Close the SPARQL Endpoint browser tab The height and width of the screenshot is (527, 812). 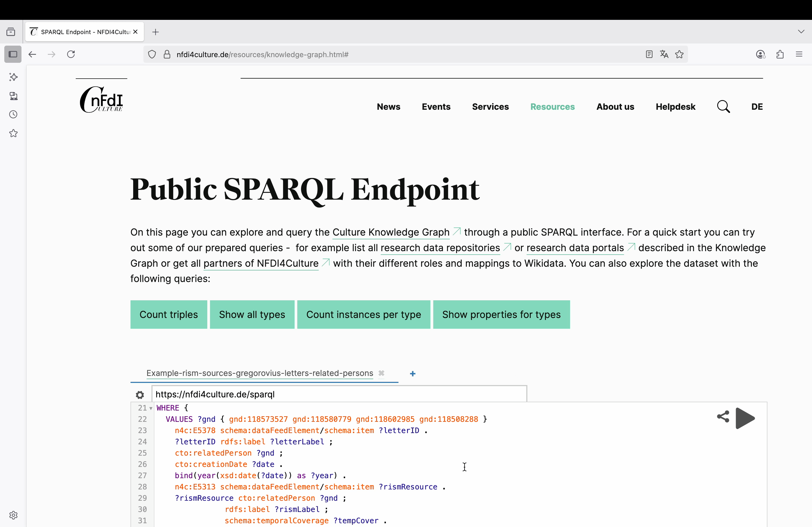point(135,32)
